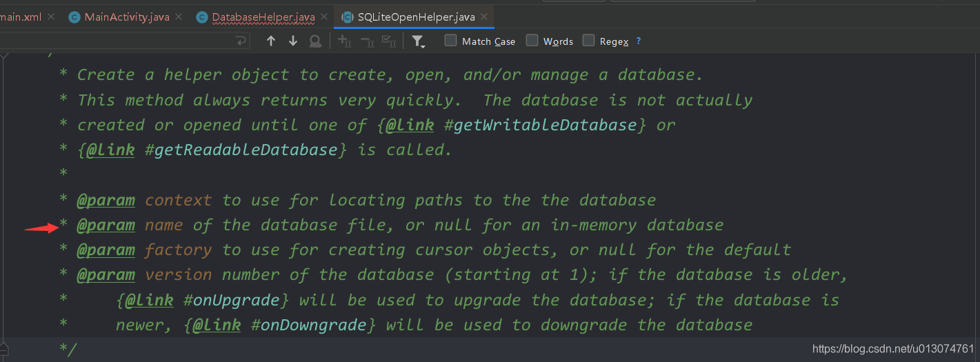Switch to DatabaseHelper.java tab
Viewport: 980px width, 362px height.
pyautogui.click(x=255, y=17)
